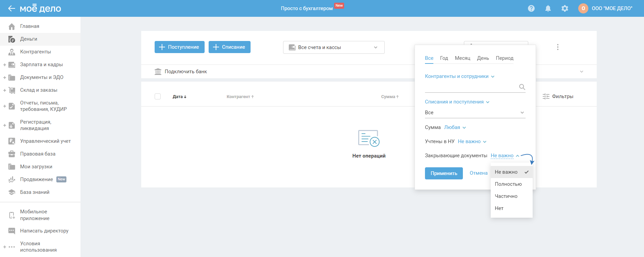Open Списания и поступления filter selector

[x=457, y=102]
